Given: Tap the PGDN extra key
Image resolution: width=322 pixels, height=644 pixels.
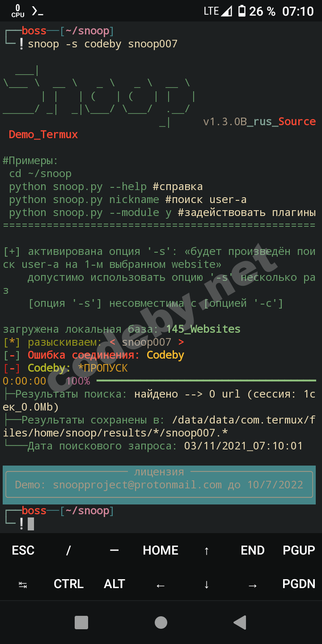Looking at the screenshot, I should click(299, 584).
